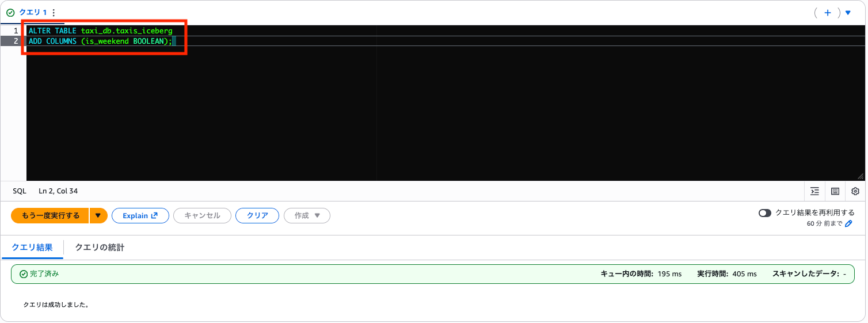Toggle クエリ結果を再利用する switch
The width and height of the screenshot is (868, 323).
(765, 213)
